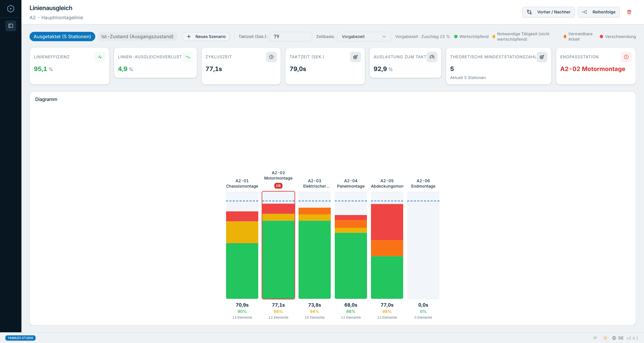Click the Taktzeit input field showing 79
This screenshot has width=644, height=343.
(291, 36)
